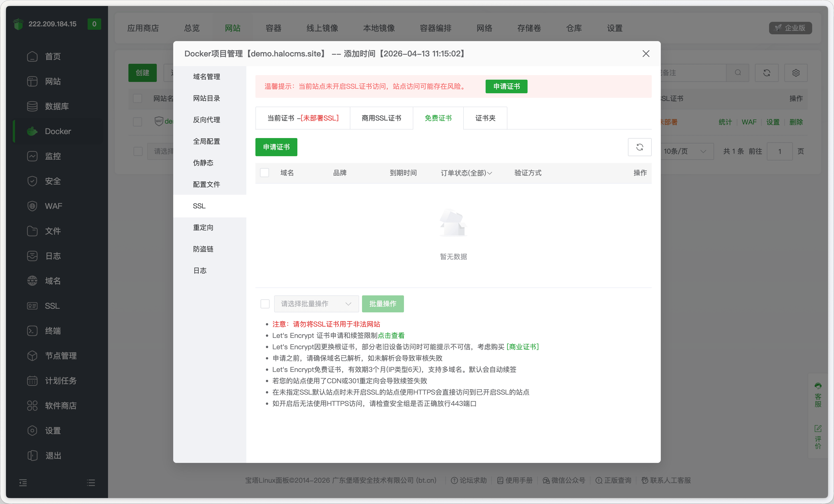This screenshot has height=504, width=834.
Task: Open the WAF sidebar panel
Action: click(x=53, y=206)
